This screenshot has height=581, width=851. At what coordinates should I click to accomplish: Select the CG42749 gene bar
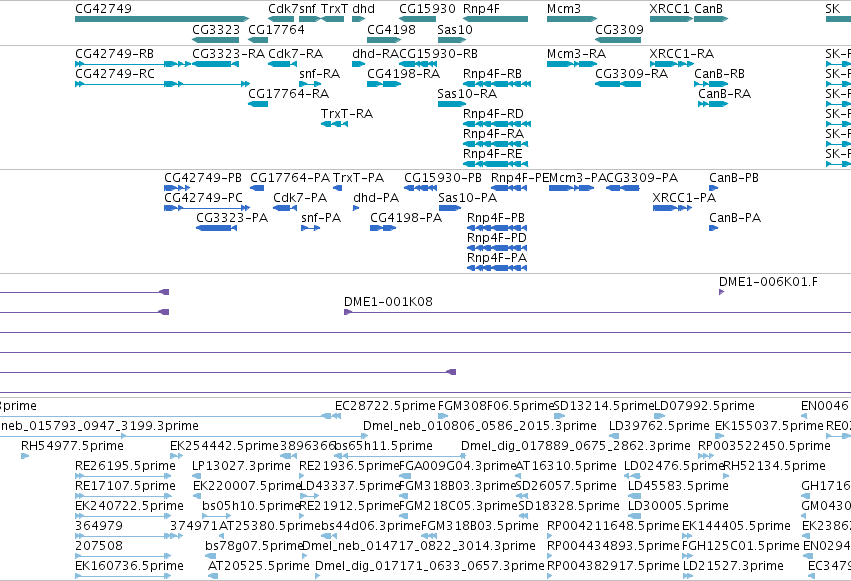(x=162, y=19)
